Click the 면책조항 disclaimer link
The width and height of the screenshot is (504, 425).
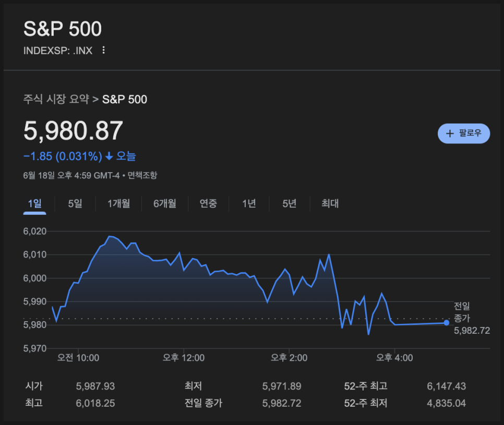tap(142, 175)
